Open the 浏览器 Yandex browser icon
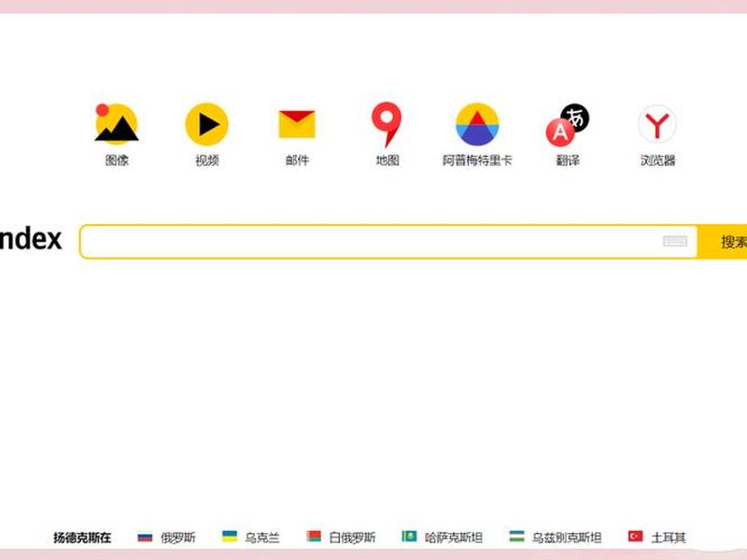Image resolution: width=747 pixels, height=560 pixels. click(x=657, y=124)
